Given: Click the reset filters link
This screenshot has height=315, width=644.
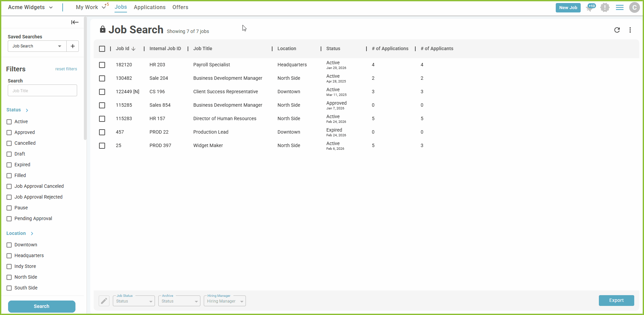Looking at the screenshot, I should (66, 69).
